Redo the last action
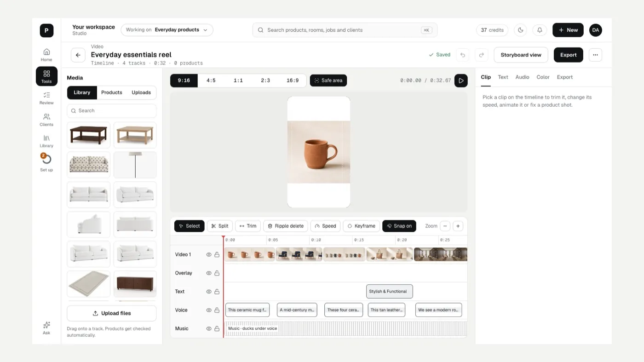This screenshot has height=362, width=644. [x=481, y=55]
